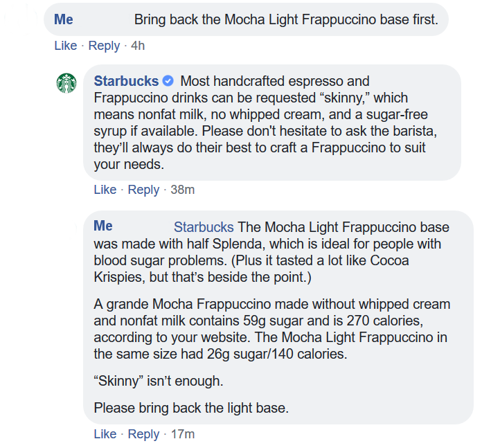482x448 pixels.
Task: Click the Me author name on the last reply
Action: 103,226
